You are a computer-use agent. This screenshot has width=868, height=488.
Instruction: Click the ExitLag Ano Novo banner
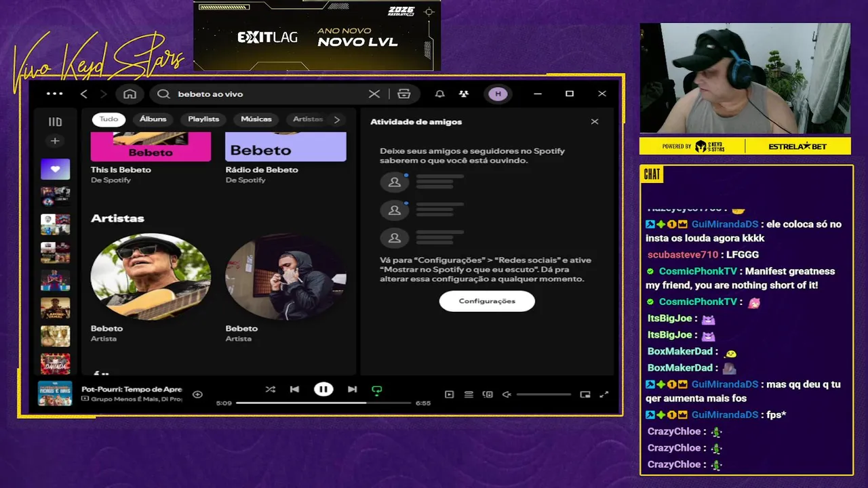pyautogui.click(x=317, y=35)
